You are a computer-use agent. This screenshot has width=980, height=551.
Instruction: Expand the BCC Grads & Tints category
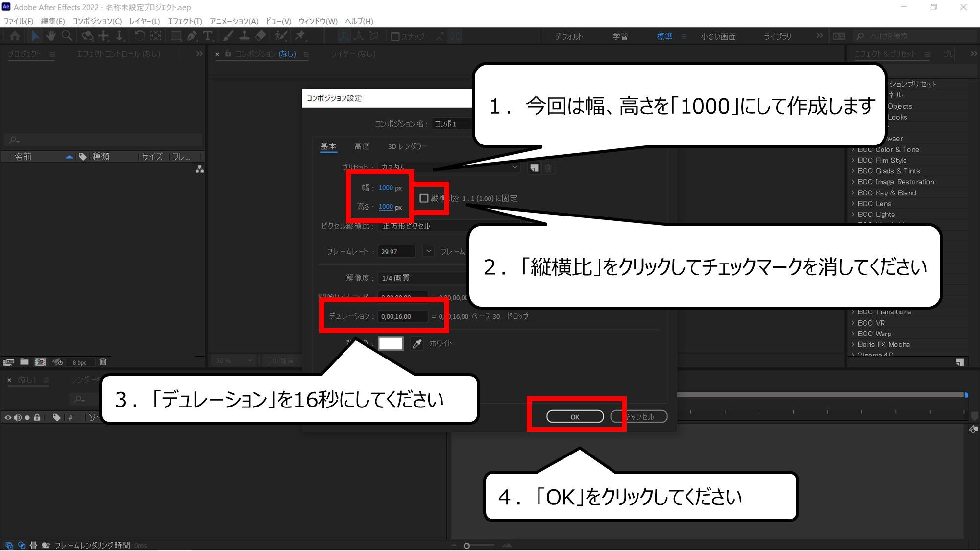click(888, 171)
